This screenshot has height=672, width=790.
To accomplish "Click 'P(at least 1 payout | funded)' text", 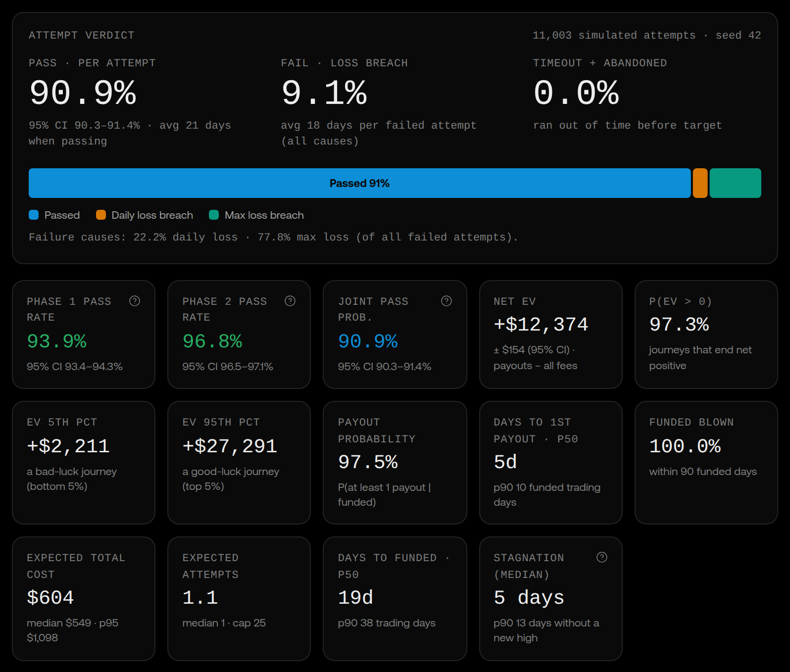I will [385, 495].
